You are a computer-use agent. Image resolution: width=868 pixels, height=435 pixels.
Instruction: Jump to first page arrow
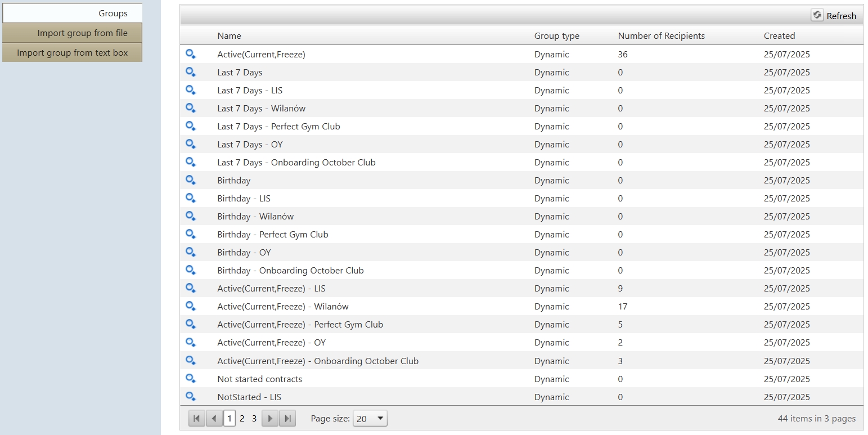click(x=196, y=418)
